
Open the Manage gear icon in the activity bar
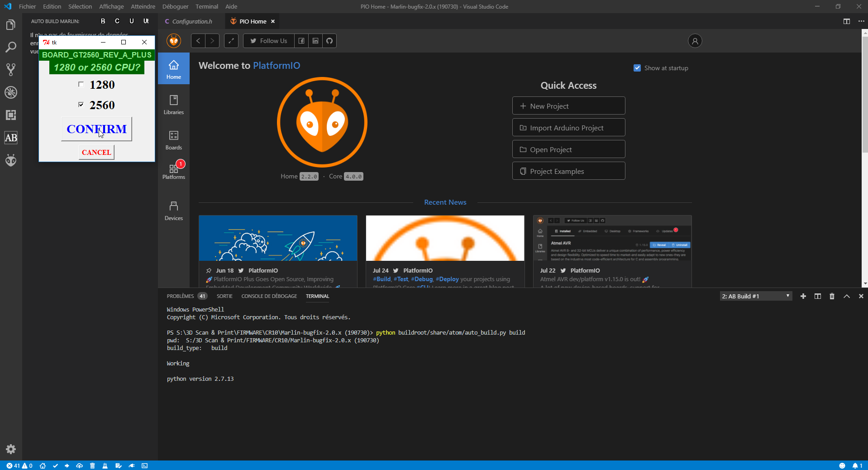click(11, 449)
